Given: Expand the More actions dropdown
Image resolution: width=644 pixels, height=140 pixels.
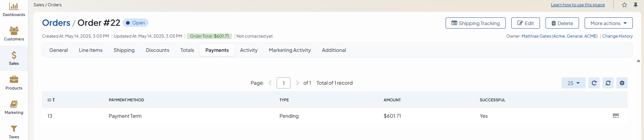Looking at the screenshot, I should (x=608, y=23).
